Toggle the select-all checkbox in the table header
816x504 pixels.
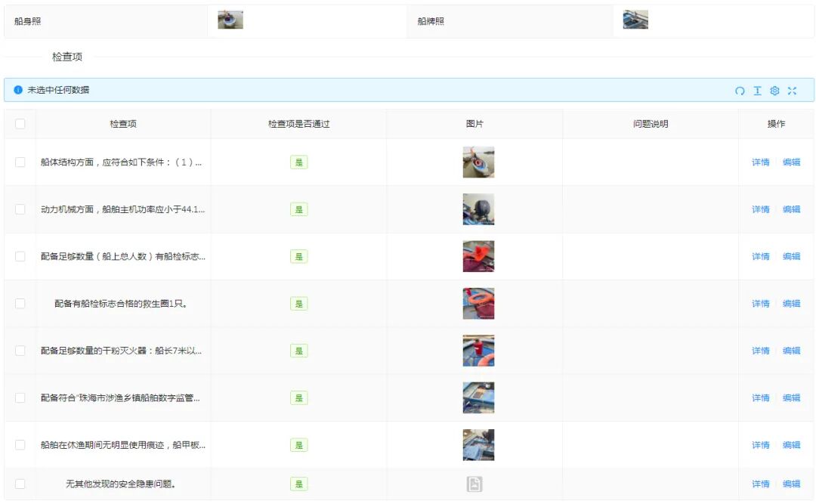pyautogui.click(x=20, y=124)
